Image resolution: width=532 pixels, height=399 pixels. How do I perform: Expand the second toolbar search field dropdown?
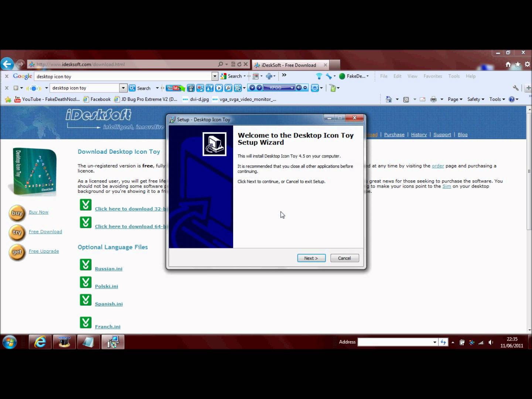point(123,88)
